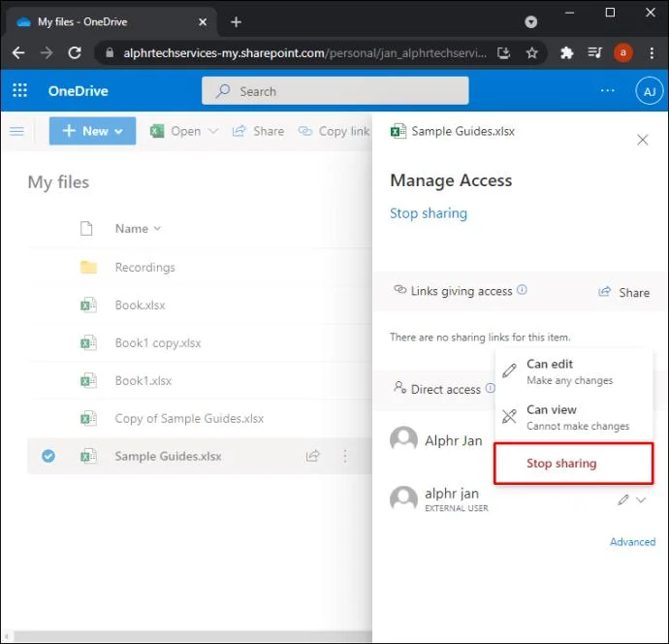The image size is (669, 644).
Task: Open the app launcher waffle icon
Action: (19, 90)
